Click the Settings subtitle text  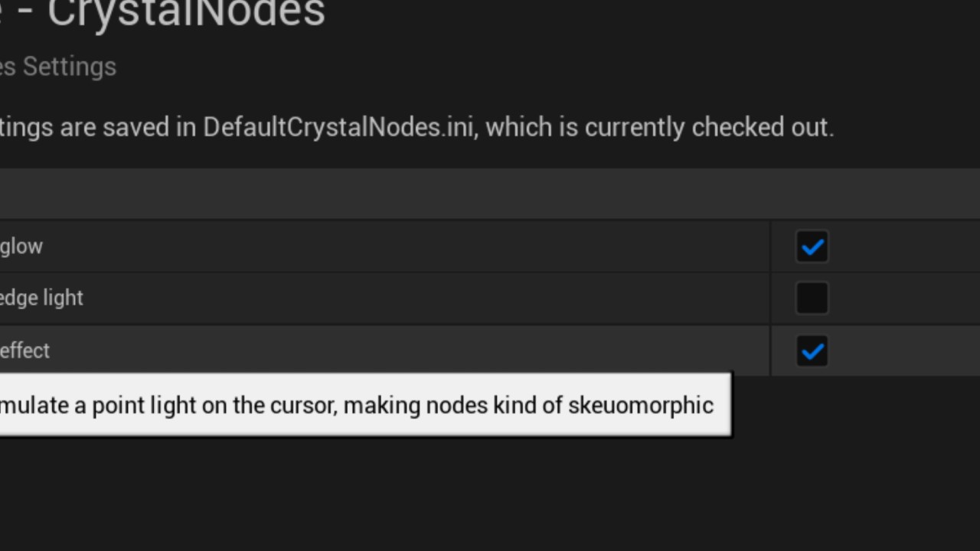pos(69,67)
